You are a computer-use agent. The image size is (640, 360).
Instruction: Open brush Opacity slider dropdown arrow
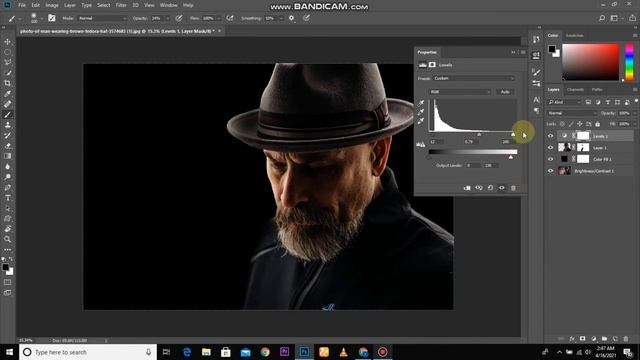[167, 18]
